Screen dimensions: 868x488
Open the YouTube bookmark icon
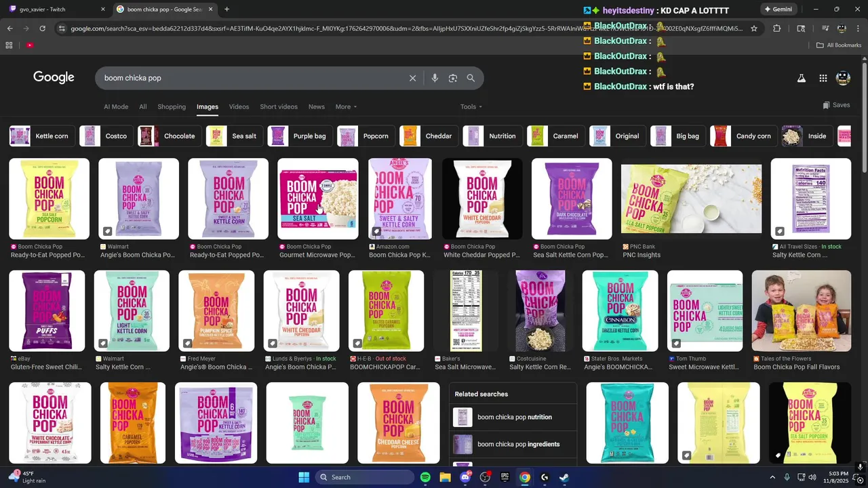pyautogui.click(x=30, y=45)
